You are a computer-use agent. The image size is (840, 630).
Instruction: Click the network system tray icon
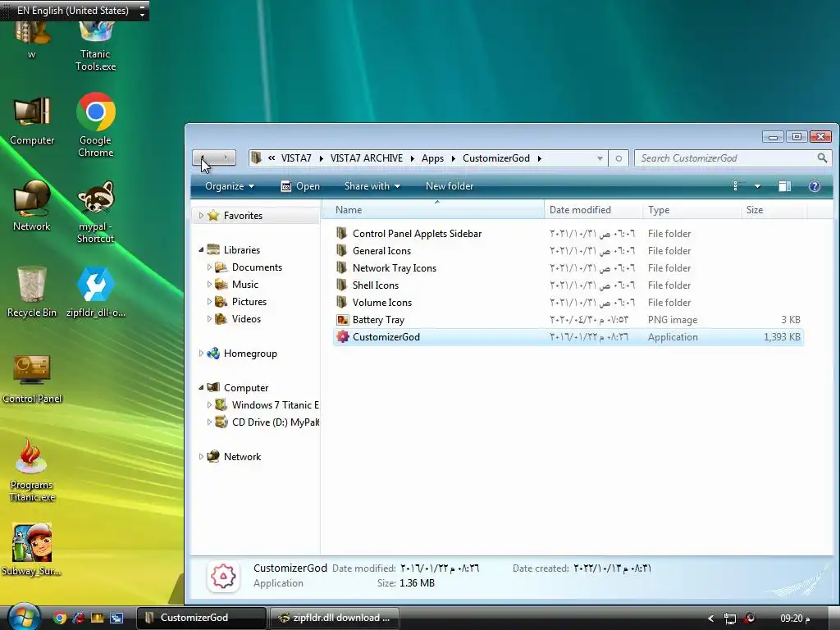coord(729,619)
